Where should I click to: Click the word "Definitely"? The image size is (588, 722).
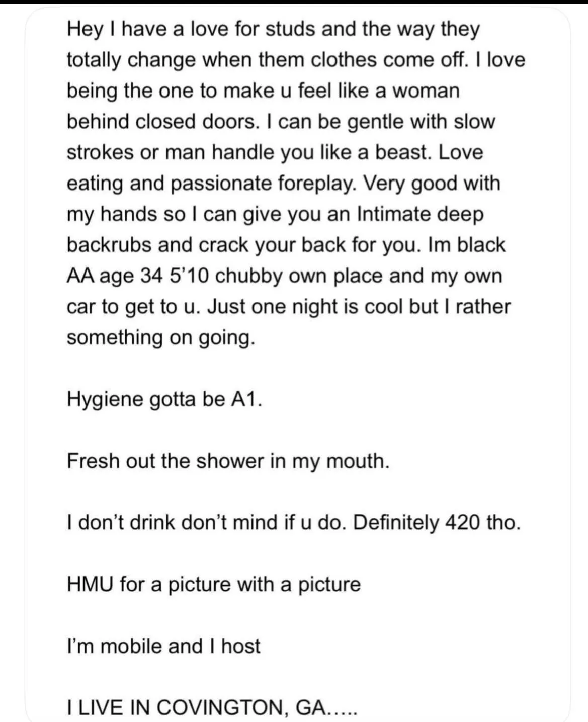pos(396,523)
